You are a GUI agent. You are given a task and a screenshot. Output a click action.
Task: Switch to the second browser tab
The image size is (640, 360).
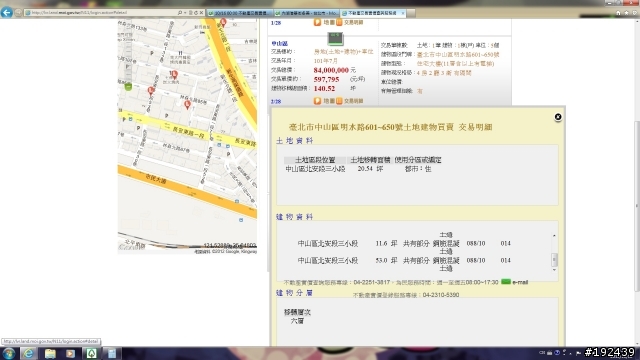tap(307, 13)
